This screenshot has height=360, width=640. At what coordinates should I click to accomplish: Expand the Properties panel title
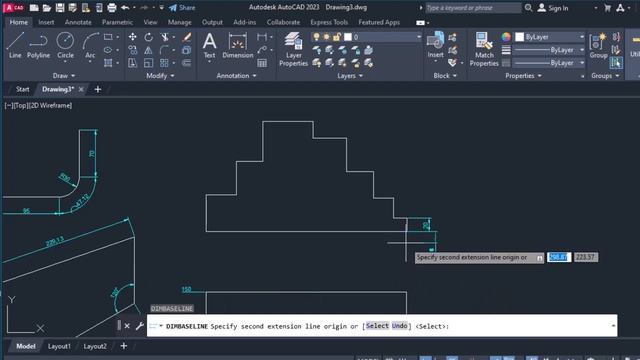click(x=523, y=76)
